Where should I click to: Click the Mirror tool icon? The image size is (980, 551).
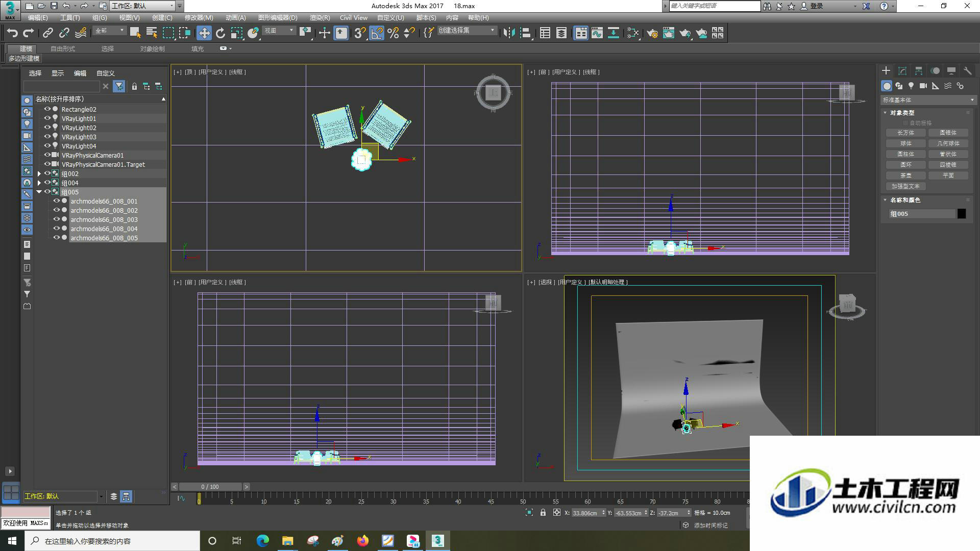(509, 33)
